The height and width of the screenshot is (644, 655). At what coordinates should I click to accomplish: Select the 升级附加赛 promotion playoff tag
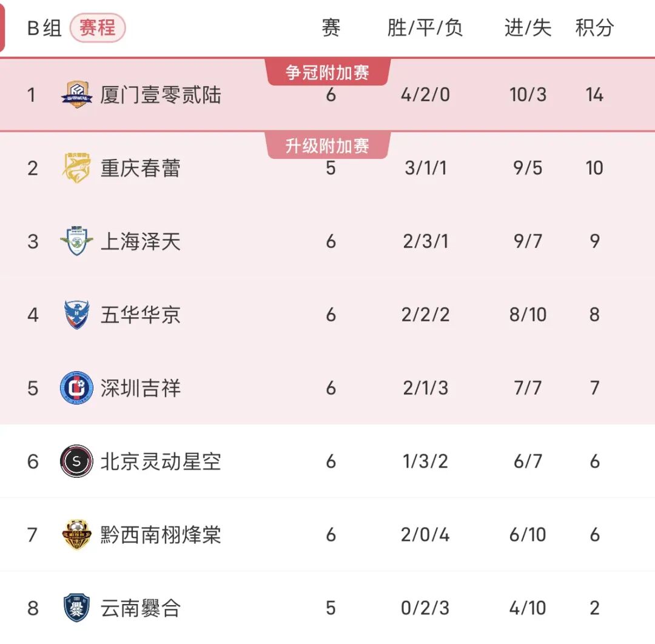point(329,146)
